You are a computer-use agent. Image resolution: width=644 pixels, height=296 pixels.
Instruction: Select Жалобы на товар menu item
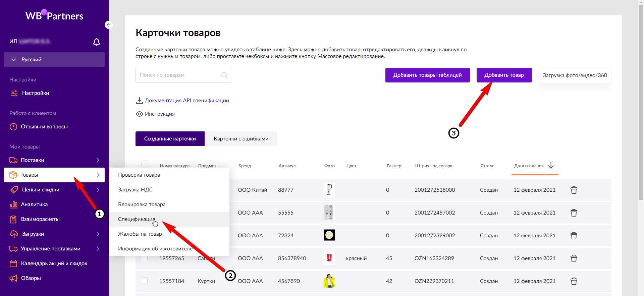169,234
